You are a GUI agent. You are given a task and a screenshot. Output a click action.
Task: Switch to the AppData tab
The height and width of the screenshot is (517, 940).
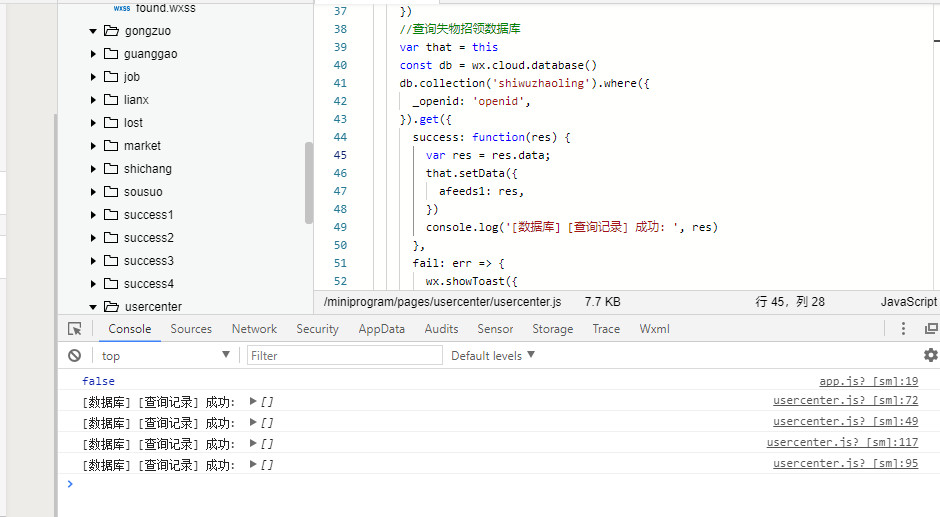(381, 329)
